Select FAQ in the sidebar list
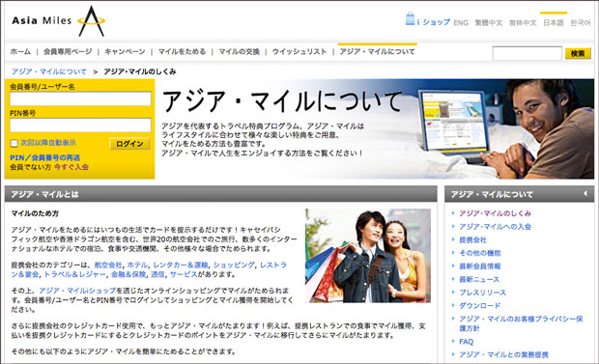Screen dimensions: 599x364 [466, 342]
